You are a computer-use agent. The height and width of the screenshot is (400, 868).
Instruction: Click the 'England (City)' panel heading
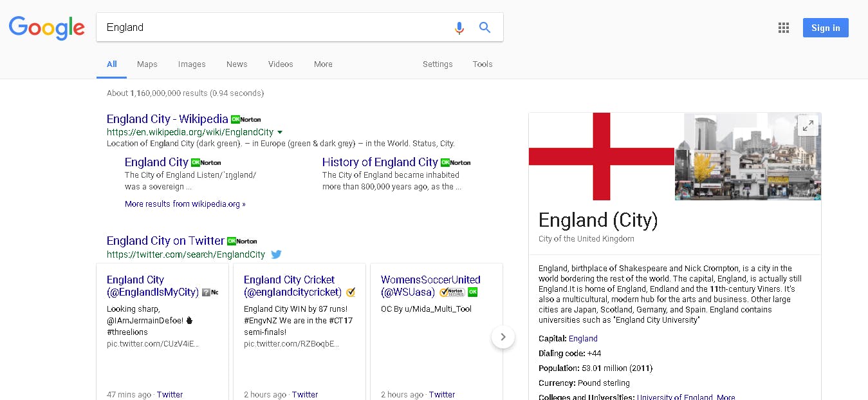[x=598, y=220]
